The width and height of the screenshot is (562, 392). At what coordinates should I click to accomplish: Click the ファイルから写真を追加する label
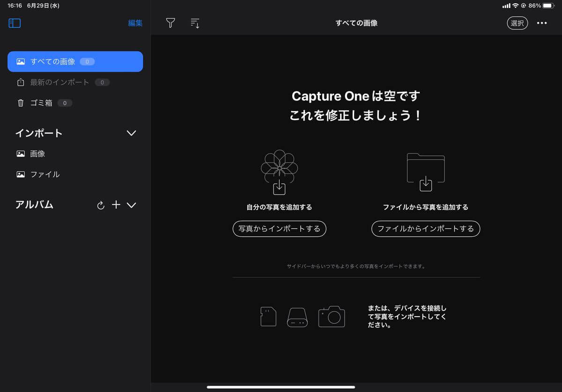click(x=426, y=207)
